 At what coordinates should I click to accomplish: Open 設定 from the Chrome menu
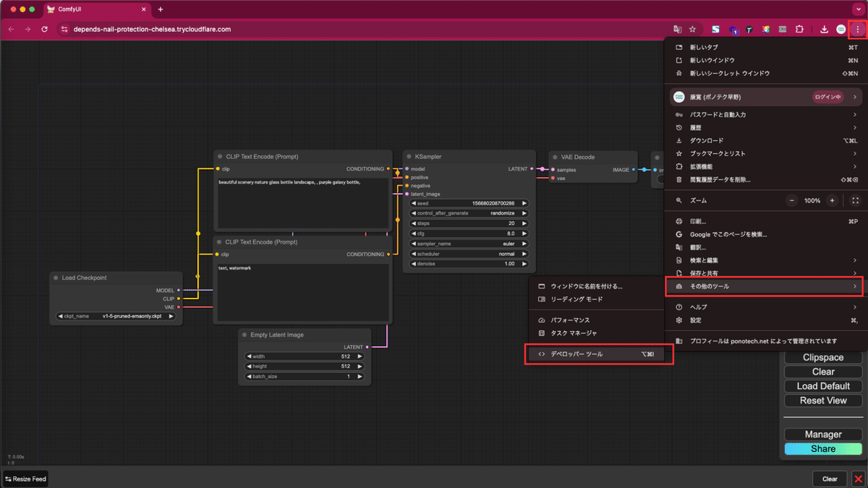[766, 320]
